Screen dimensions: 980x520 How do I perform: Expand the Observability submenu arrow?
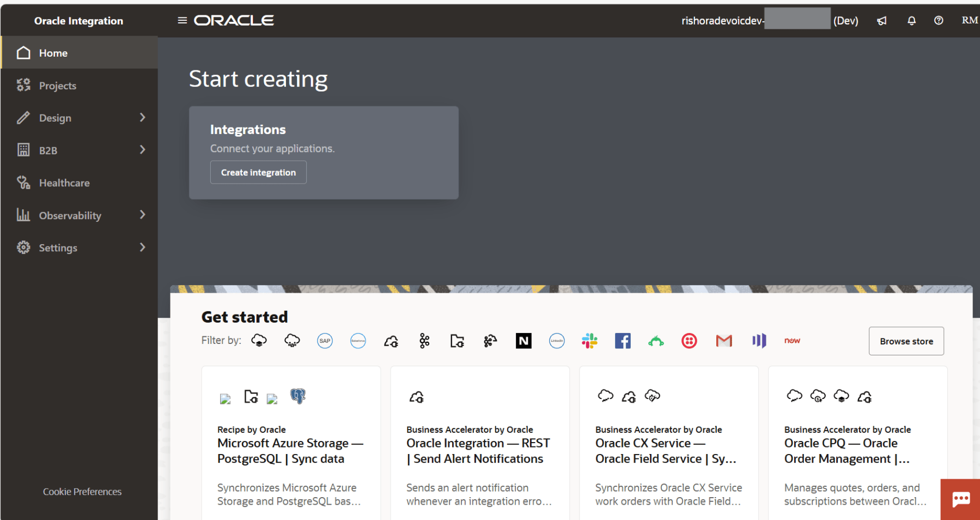143,215
